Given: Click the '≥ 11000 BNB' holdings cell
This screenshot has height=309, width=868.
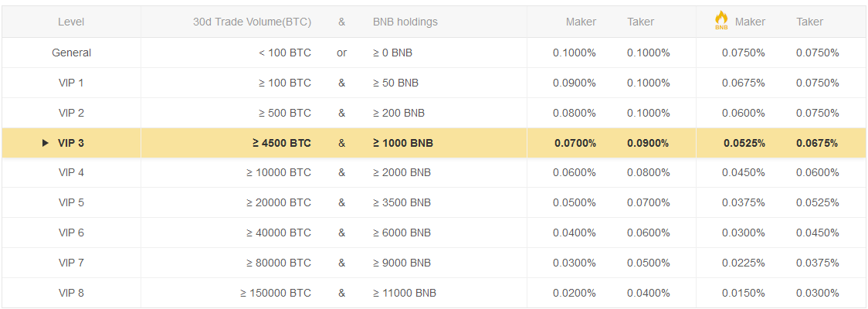Looking at the screenshot, I should 405,292.
